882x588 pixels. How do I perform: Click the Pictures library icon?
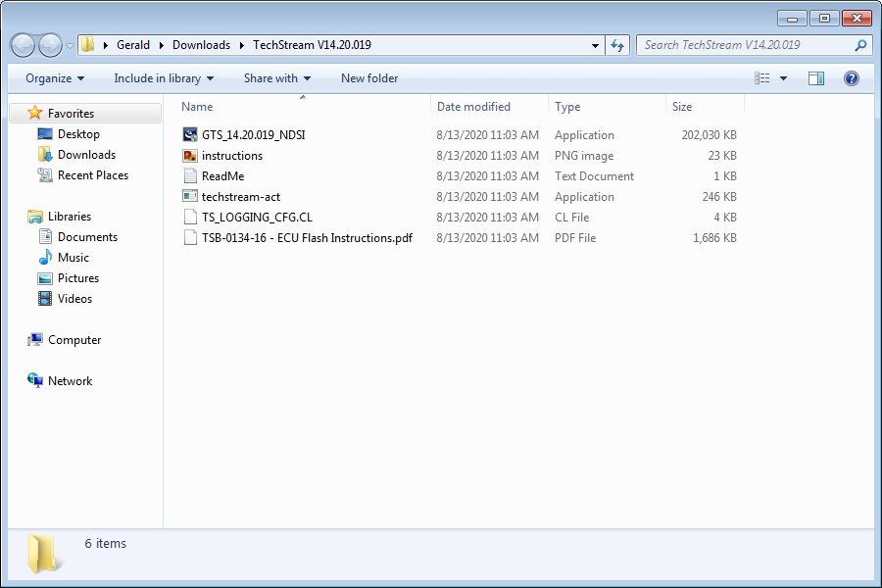point(45,278)
